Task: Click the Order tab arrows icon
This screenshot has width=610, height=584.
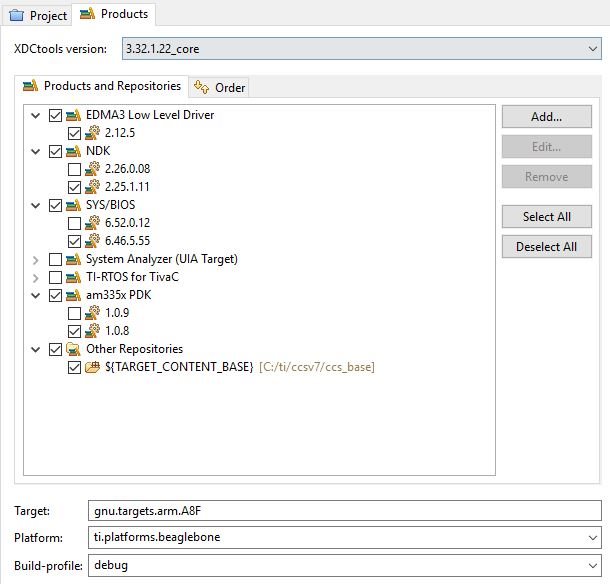Action: (202, 87)
